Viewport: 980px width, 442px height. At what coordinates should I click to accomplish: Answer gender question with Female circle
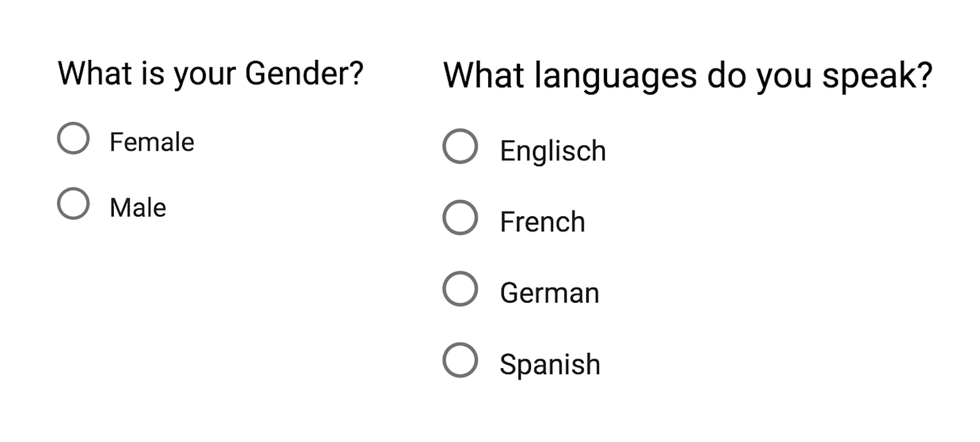[73, 138]
